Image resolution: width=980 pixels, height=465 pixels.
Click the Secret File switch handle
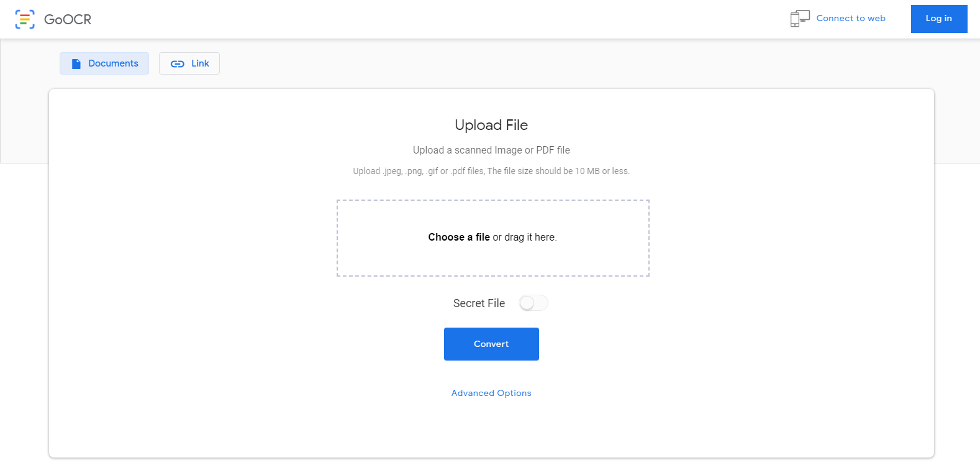(527, 303)
